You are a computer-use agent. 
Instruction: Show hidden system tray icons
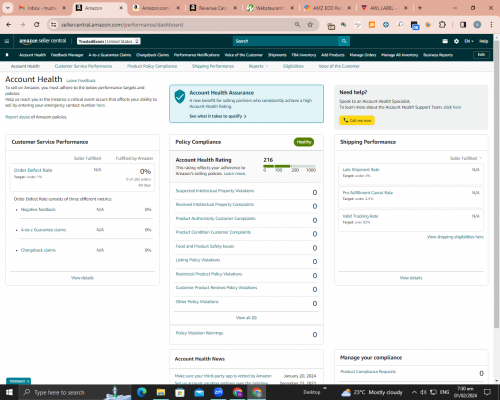414,392
